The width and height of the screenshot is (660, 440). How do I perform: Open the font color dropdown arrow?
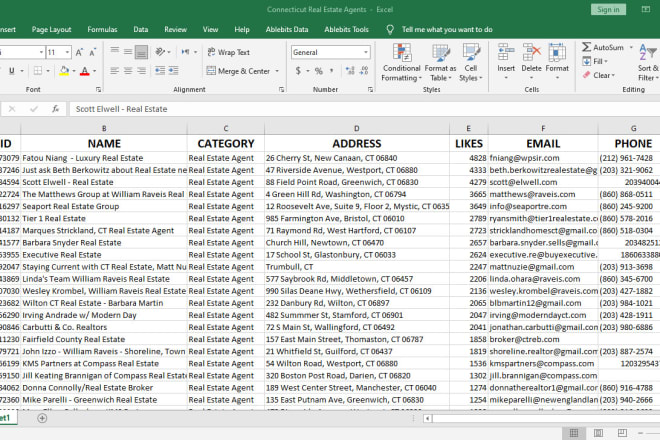click(95, 71)
